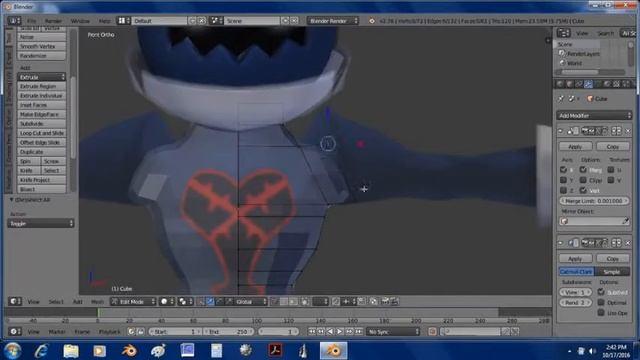The width and height of the screenshot is (640, 360).
Task: Click the Blender taskbar icon
Action: (x=333, y=350)
